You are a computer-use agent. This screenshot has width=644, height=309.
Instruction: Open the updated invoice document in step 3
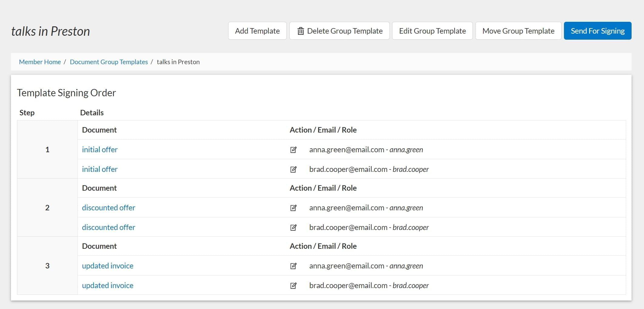coord(108,266)
